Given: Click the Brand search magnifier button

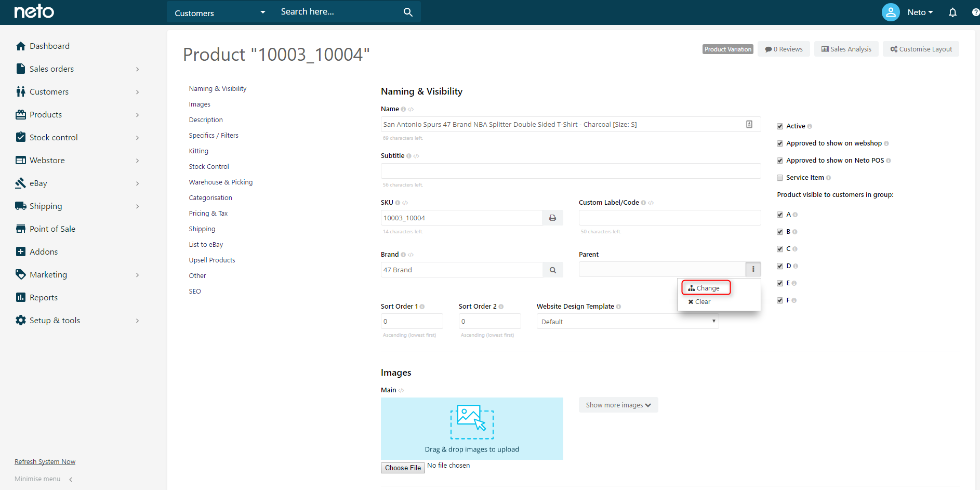Looking at the screenshot, I should [x=553, y=270].
